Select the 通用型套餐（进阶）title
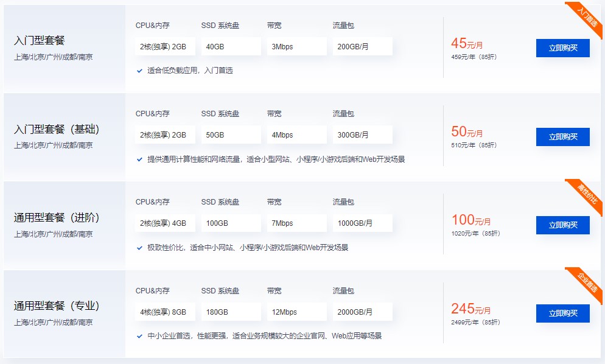The height and width of the screenshot is (364, 605). pos(57,217)
